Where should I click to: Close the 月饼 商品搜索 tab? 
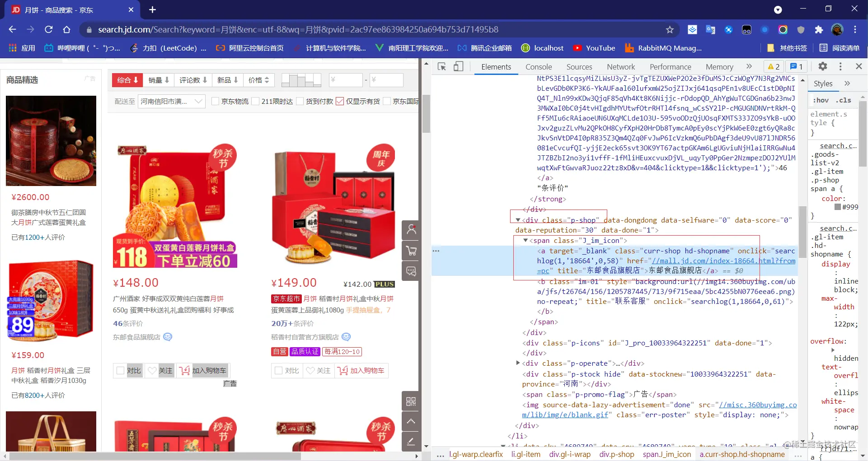(x=131, y=9)
